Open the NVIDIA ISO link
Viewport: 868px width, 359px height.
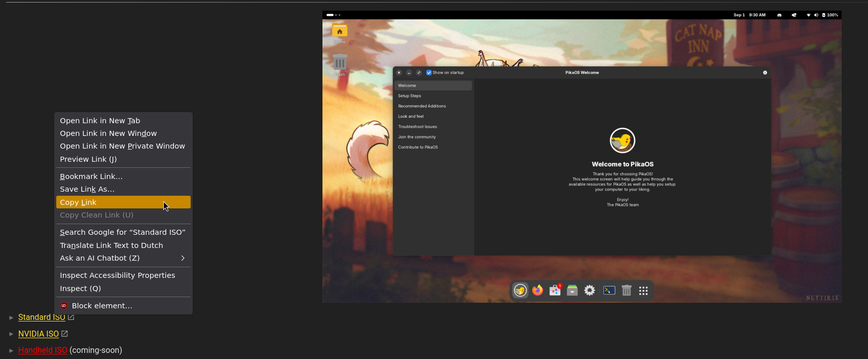[x=39, y=334]
